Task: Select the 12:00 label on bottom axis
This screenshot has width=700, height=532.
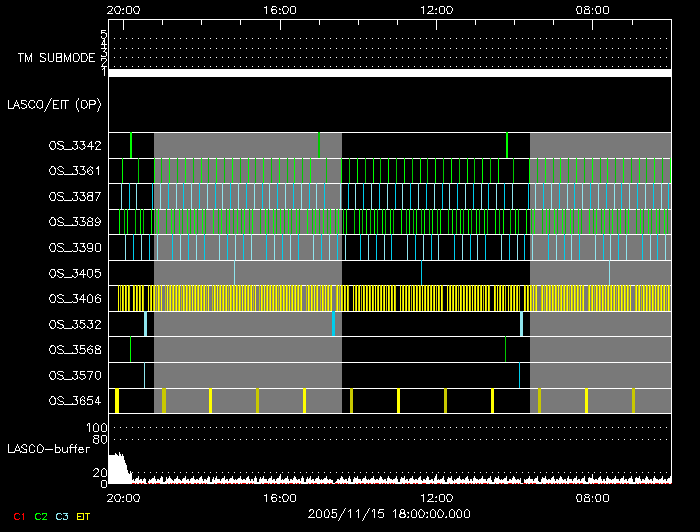Action: coord(437,497)
